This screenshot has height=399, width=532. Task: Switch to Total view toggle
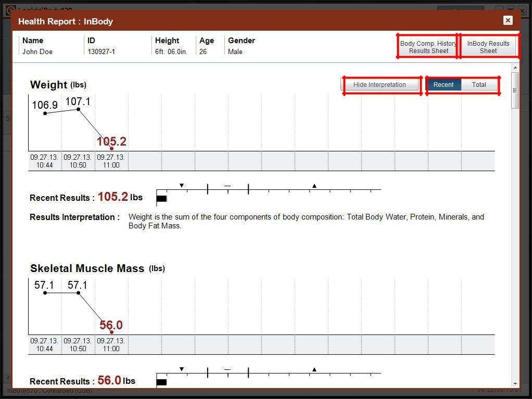click(x=479, y=84)
